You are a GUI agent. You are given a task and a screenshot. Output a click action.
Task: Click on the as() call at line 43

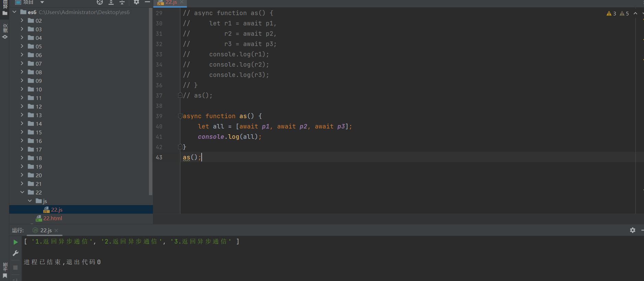192,157
